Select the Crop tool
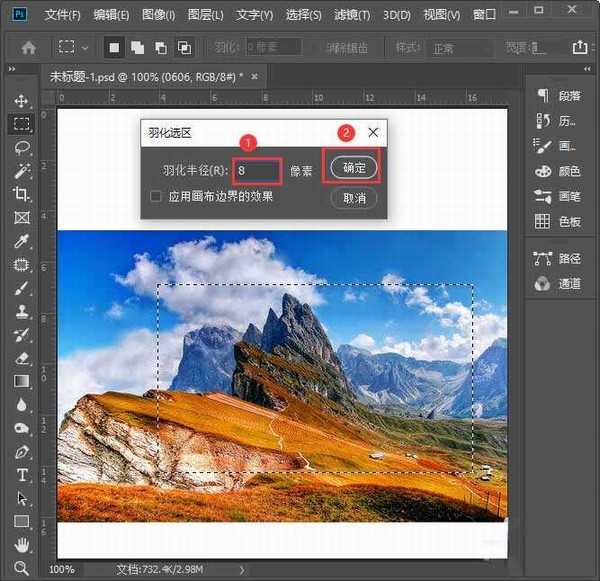The image size is (600, 581). pos(22,194)
